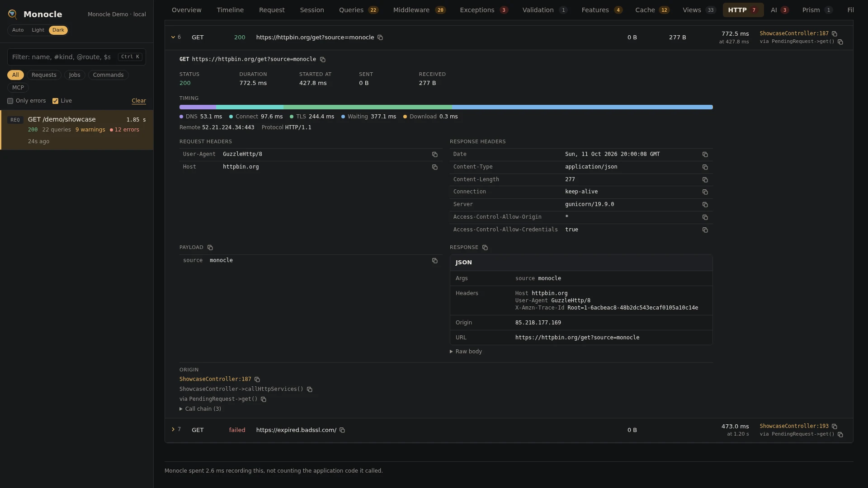Viewport: 868px width, 488px height.
Task: Click the Monocle logo icon
Action: click(x=13, y=14)
